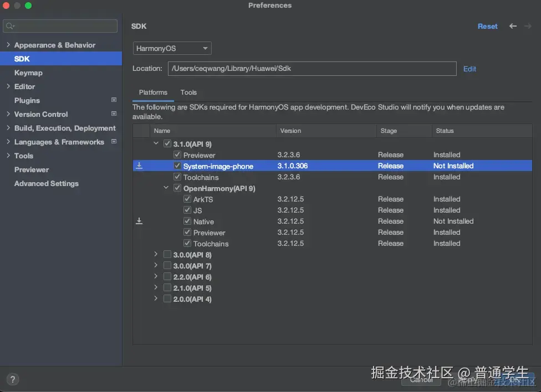
Task: Toggle the OpenHarmony(API 9) checkbox
Action: coord(177,188)
